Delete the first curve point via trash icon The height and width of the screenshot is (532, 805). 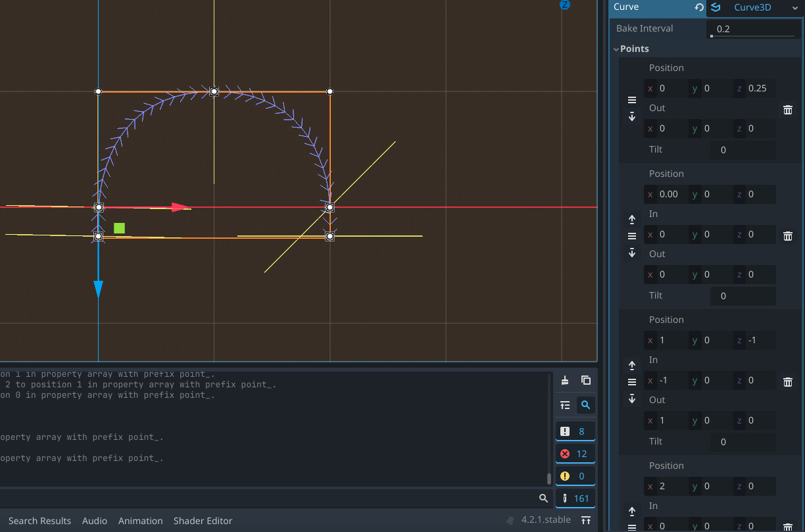[x=788, y=110]
